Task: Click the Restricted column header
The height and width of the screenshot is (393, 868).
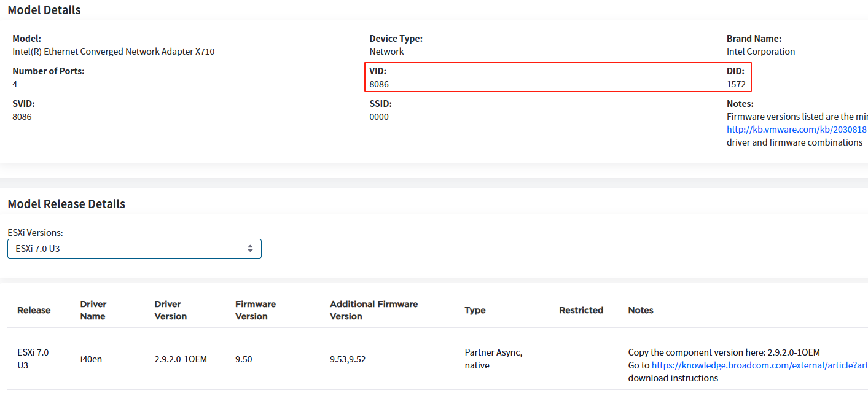Action: [x=581, y=310]
